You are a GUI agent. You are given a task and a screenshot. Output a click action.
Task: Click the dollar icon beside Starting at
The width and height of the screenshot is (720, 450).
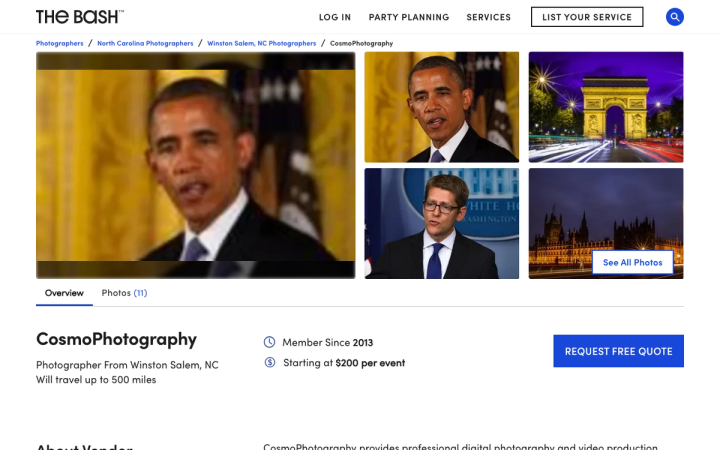click(270, 362)
